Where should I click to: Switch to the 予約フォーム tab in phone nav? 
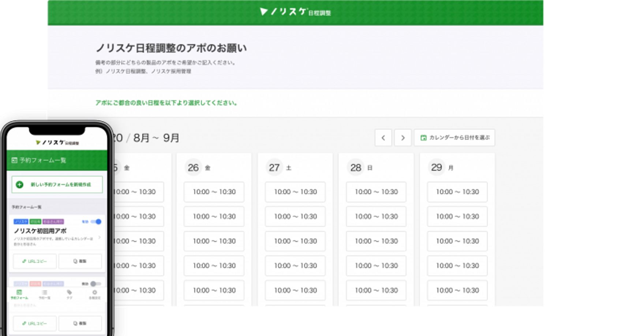(x=19, y=295)
